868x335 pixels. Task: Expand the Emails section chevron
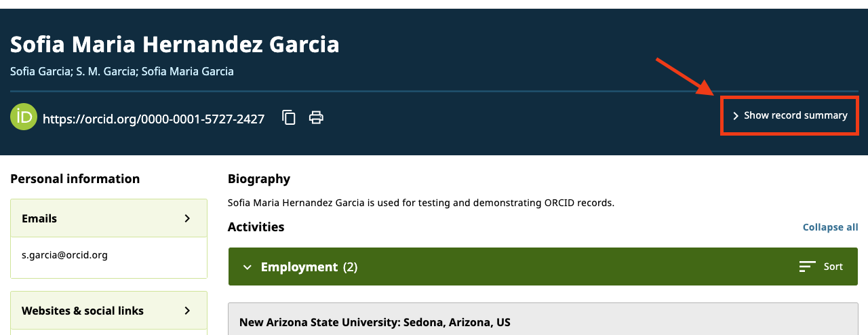[x=188, y=218]
